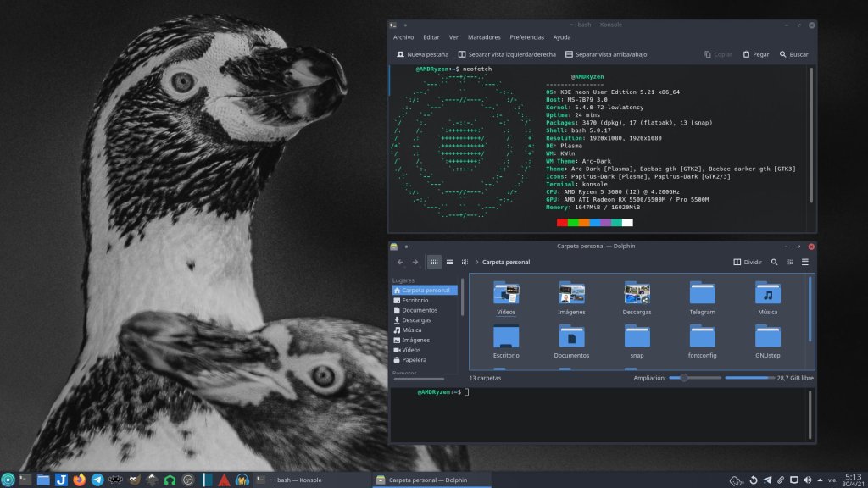The height and width of the screenshot is (488, 868).
Task: Click the Buscar button in Konsole
Action: [x=793, y=54]
